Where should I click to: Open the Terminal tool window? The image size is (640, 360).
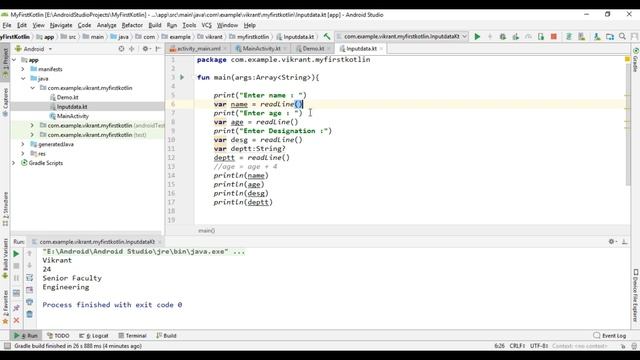[132, 336]
